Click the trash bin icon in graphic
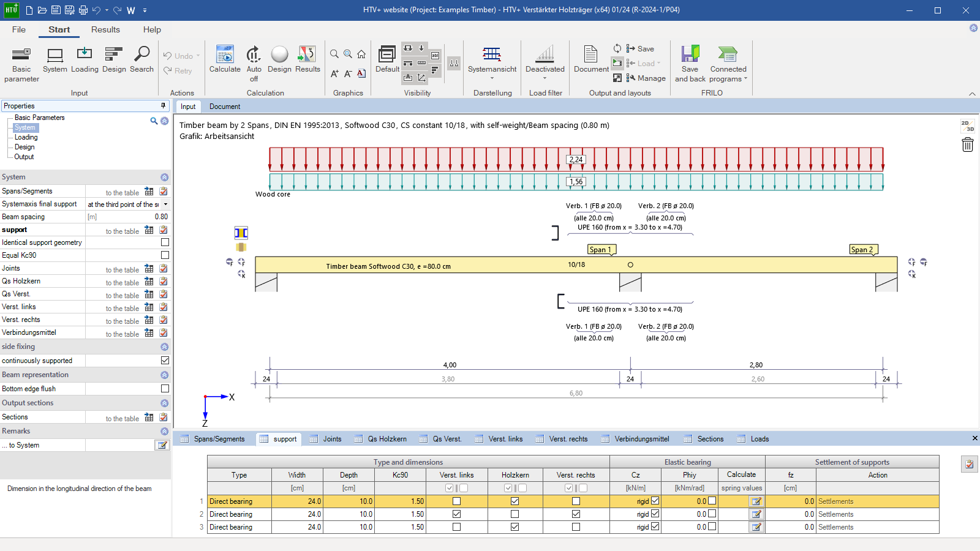The image size is (980, 551). point(968,144)
